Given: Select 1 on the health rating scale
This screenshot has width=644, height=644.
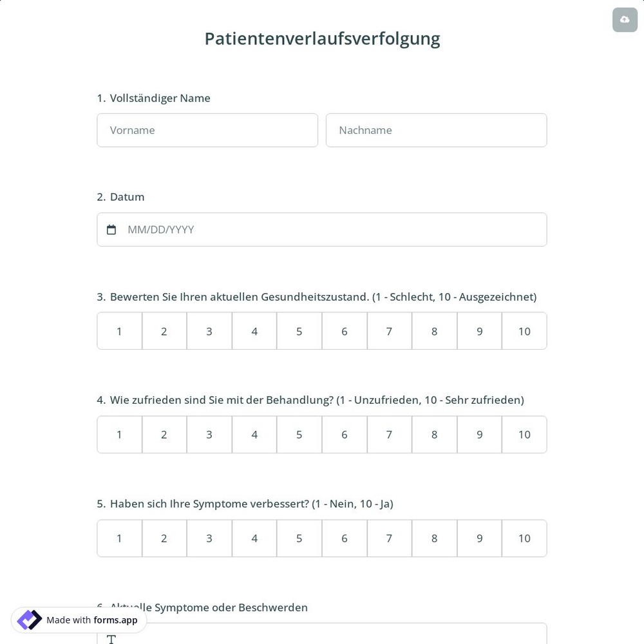Looking at the screenshot, I should coord(119,331).
